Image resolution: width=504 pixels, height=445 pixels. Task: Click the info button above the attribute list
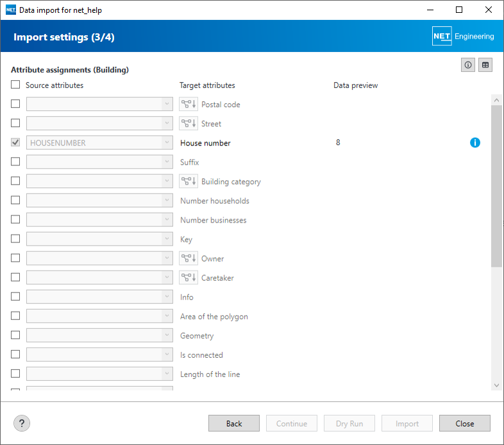tap(468, 65)
